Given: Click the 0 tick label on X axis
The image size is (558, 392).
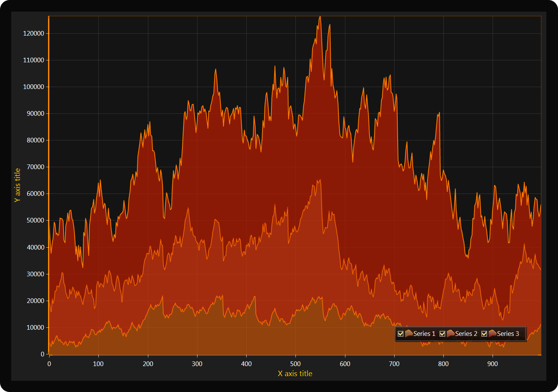Looking at the screenshot, I should pyautogui.click(x=49, y=364).
